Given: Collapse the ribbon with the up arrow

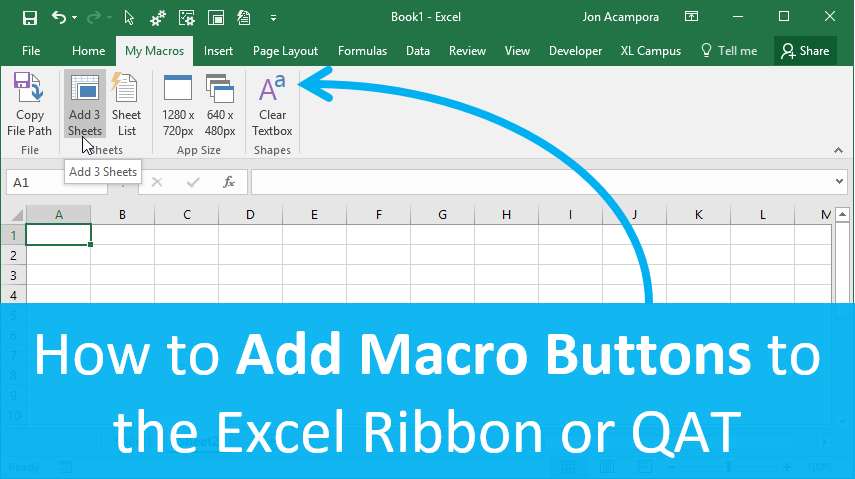Looking at the screenshot, I should point(837,150).
